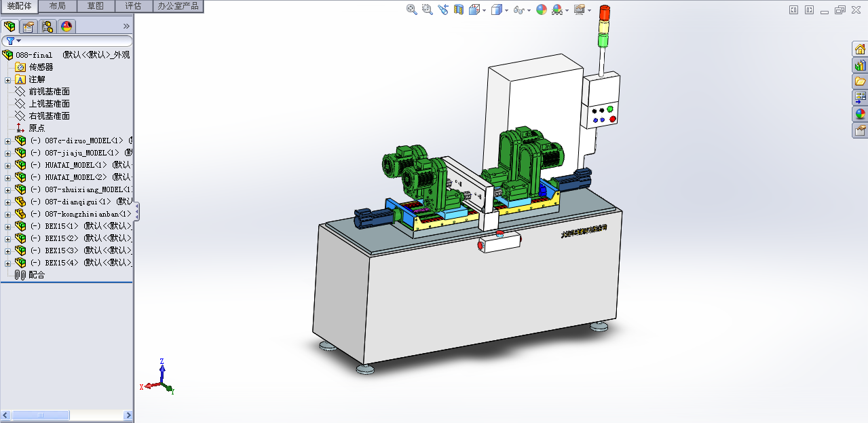Click panel collapse handle on tree edge
The height and width of the screenshot is (423, 868).
[136, 211]
